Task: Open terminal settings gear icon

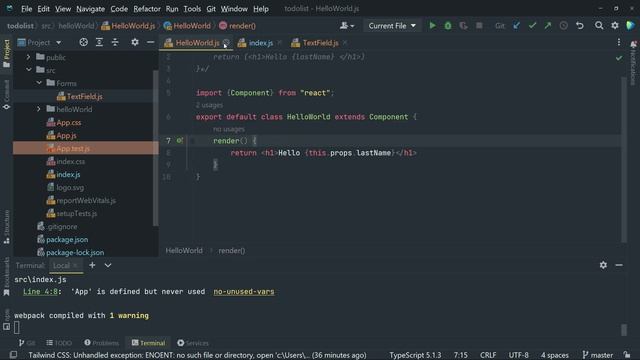Action: click(x=603, y=265)
